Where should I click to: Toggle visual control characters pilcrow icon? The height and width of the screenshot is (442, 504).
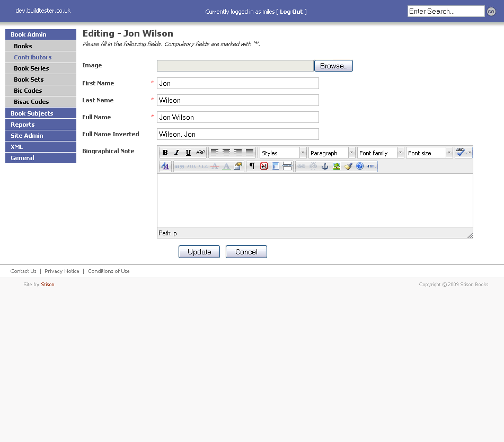[252, 166]
